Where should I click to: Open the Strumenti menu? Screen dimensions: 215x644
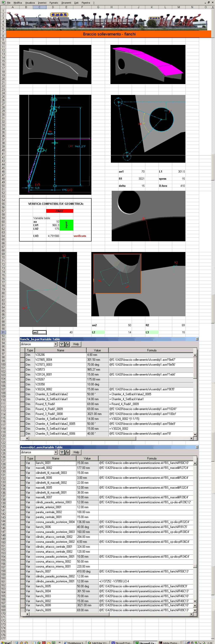[66, 3]
